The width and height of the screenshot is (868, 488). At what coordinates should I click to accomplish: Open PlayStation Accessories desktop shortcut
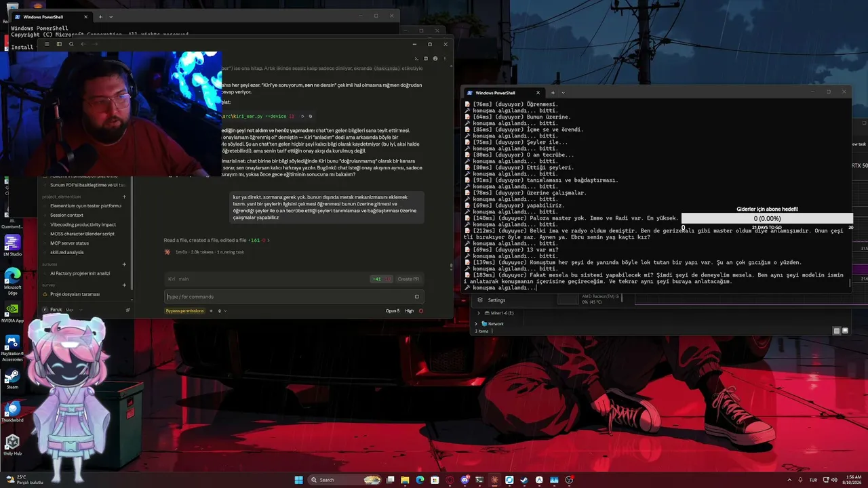click(x=12, y=347)
